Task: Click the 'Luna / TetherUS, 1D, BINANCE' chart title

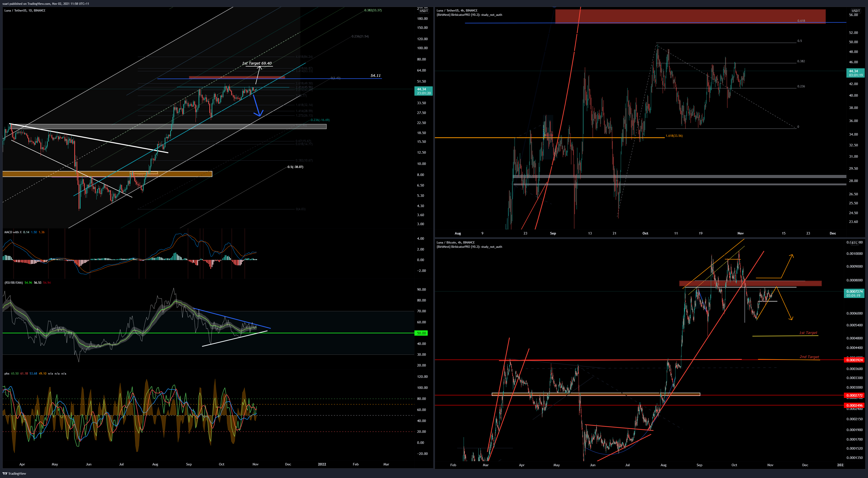Action: click(25, 11)
